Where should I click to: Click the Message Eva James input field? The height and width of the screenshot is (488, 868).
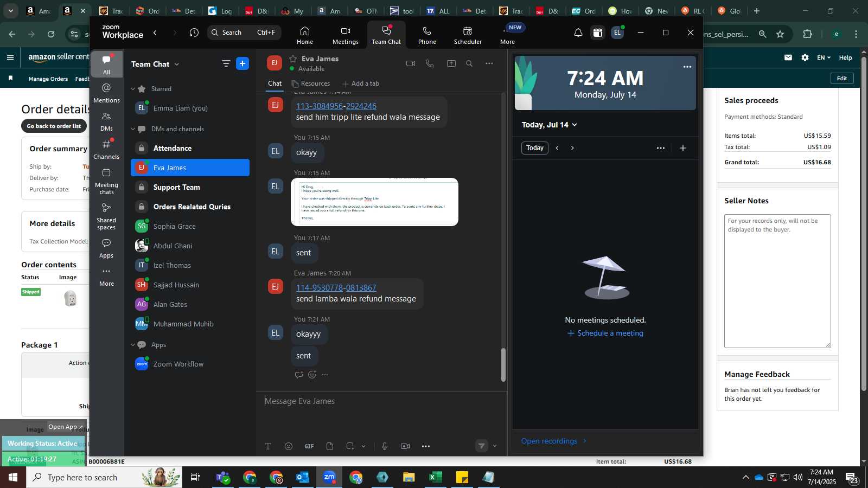pos(381,401)
